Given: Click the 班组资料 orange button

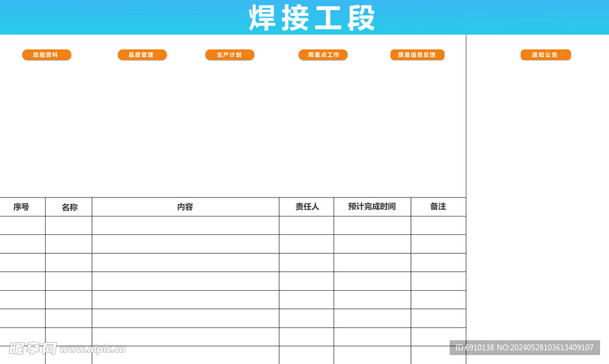Looking at the screenshot, I should 46,55.
